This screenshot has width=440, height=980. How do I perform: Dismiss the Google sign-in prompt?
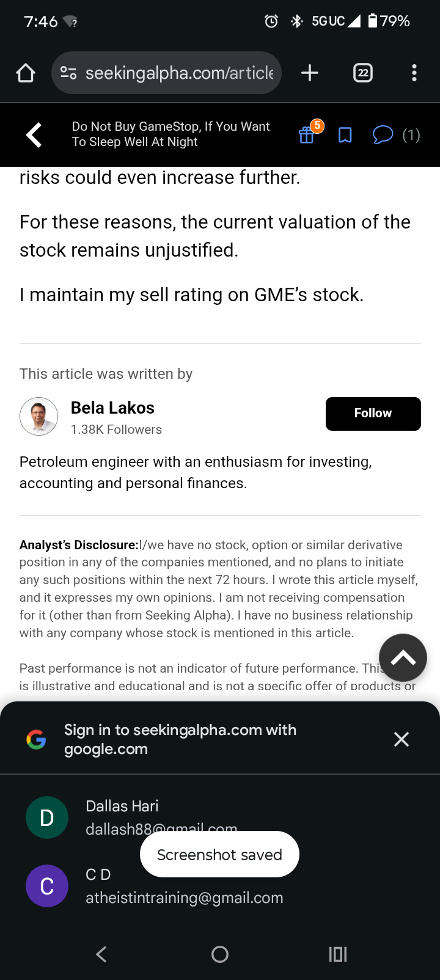[402, 739]
